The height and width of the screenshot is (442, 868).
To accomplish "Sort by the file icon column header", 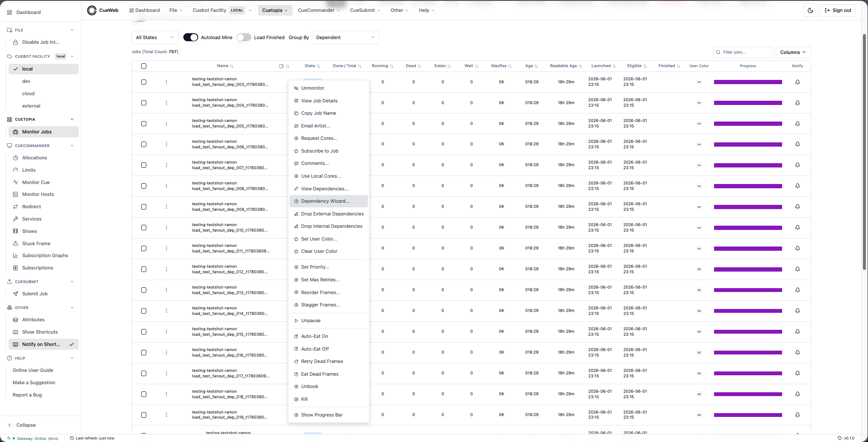I will click(284, 66).
